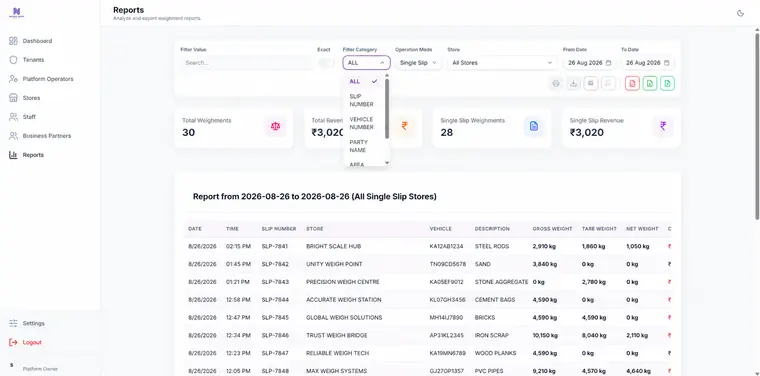The image size is (760, 376).
Task: Click the PRECISION WEIGH CENTRE row
Action: click(x=428, y=282)
